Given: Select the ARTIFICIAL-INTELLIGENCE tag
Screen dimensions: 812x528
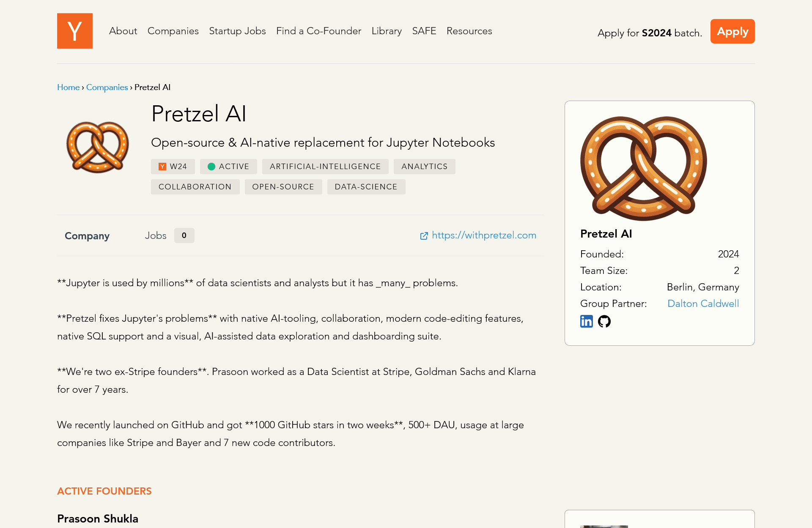Looking at the screenshot, I should (x=325, y=167).
